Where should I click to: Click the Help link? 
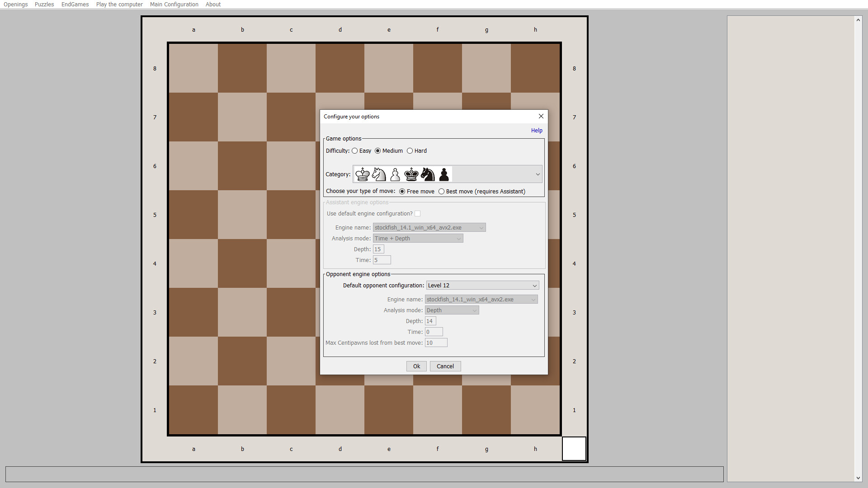click(x=536, y=131)
